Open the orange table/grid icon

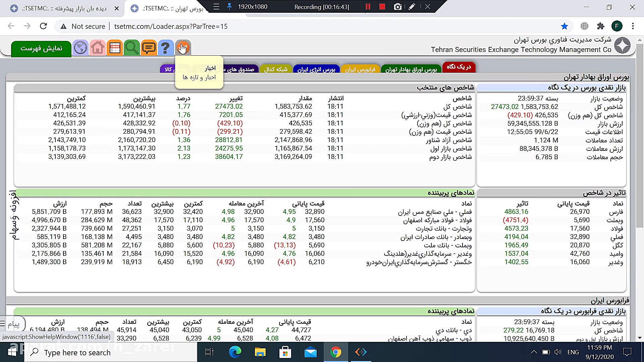(115, 48)
